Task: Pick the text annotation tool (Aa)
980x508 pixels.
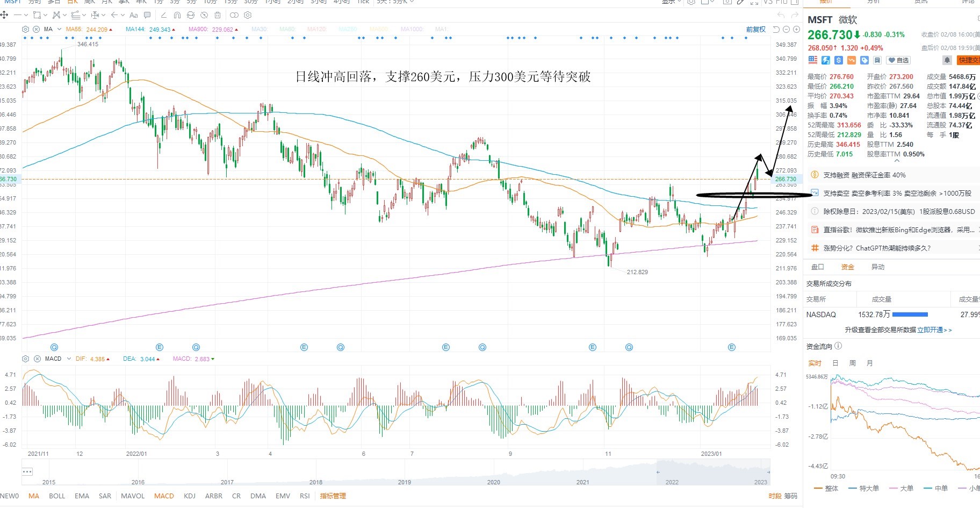Action: pyautogui.click(x=134, y=15)
